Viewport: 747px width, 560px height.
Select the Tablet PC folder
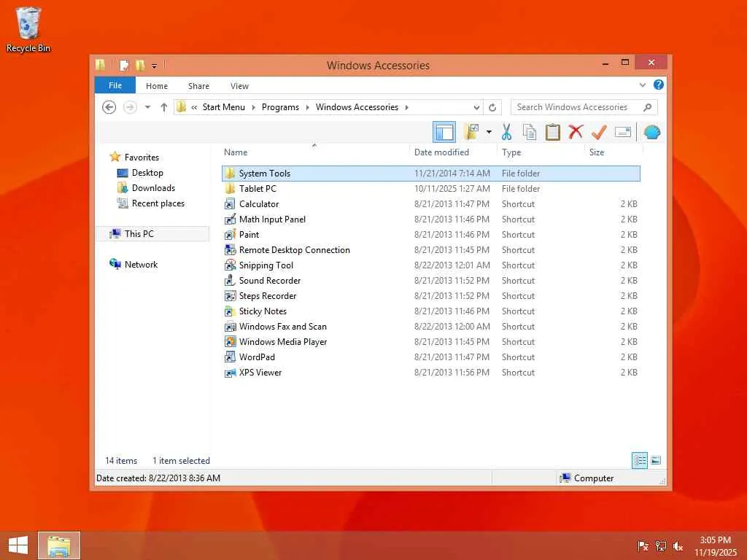[431, 189]
